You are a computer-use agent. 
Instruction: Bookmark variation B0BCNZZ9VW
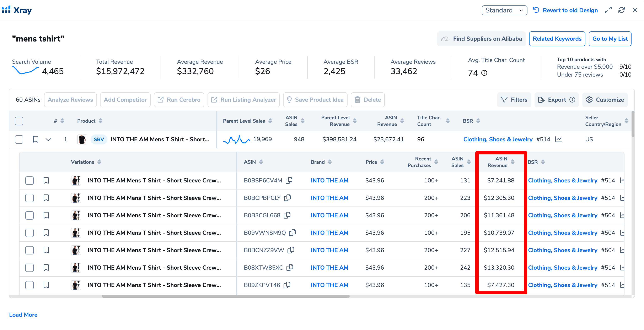[x=46, y=250]
